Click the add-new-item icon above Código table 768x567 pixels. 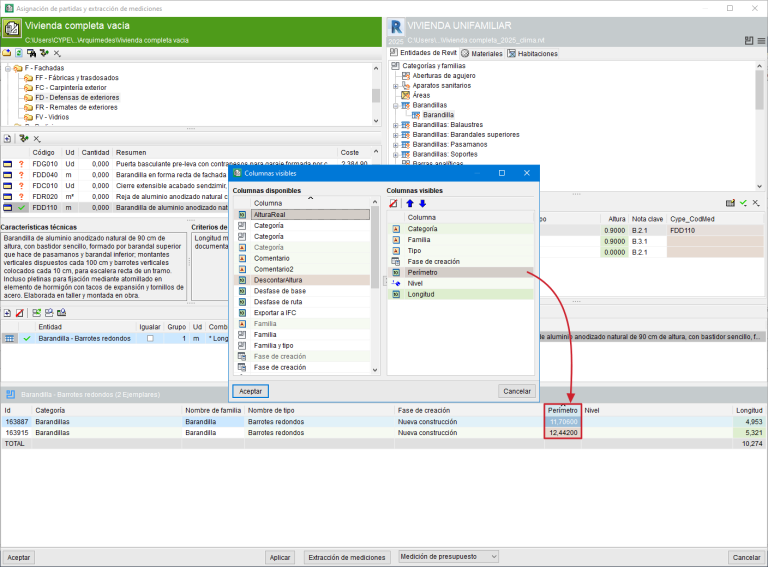pos(7,139)
